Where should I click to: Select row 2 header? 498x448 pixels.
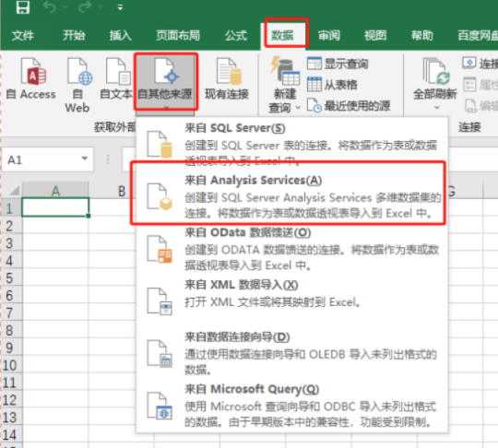(11, 226)
